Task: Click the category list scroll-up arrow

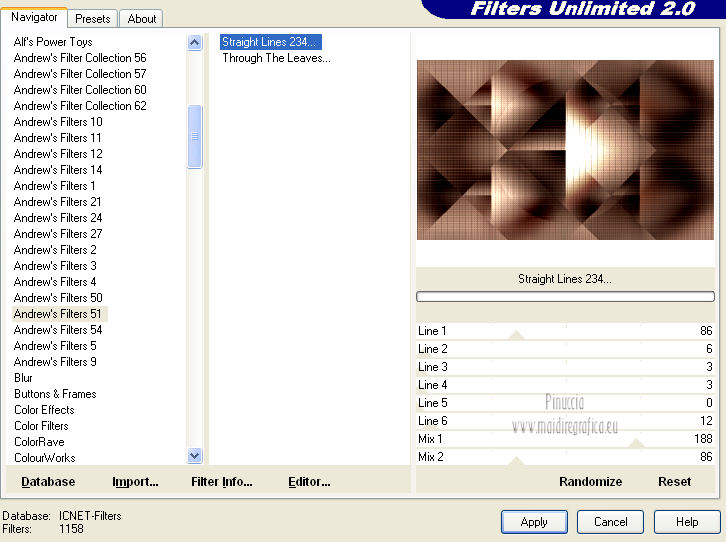Action: click(194, 43)
